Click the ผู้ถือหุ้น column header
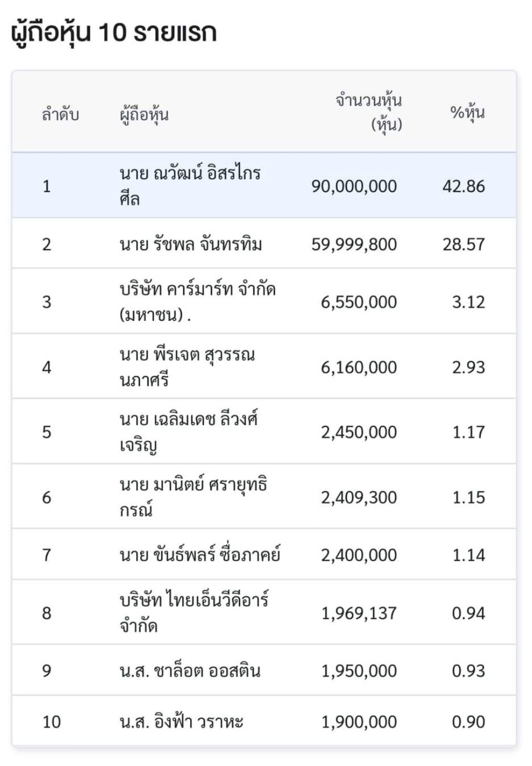532x766 pixels. [144, 114]
